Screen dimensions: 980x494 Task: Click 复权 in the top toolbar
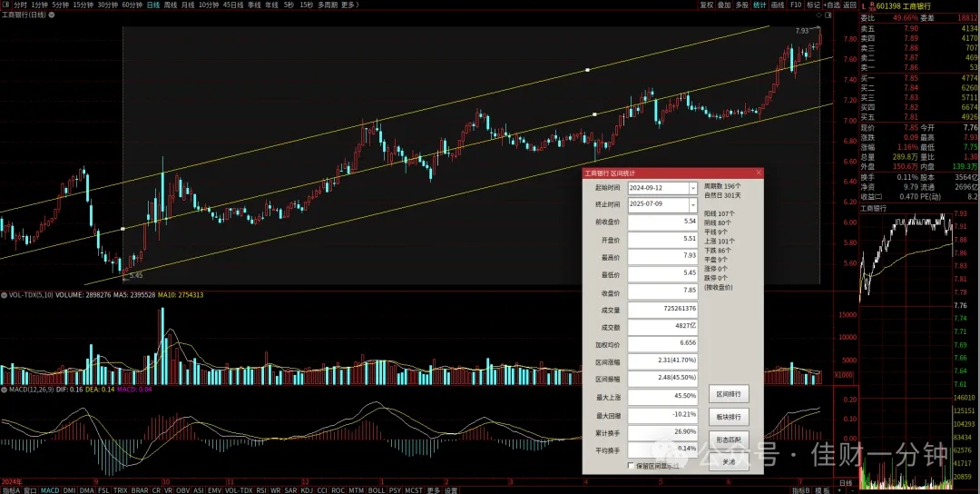[706, 5]
